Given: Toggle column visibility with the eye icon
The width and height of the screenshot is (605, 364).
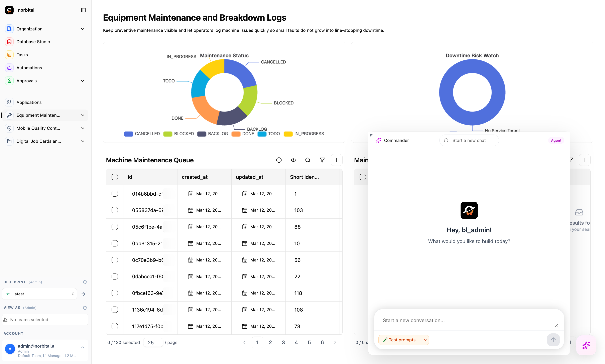Looking at the screenshot, I should pos(293,160).
